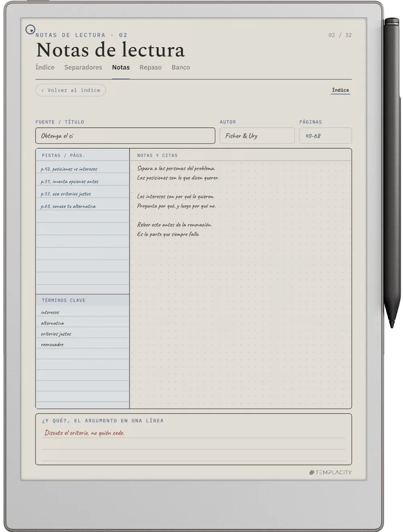403x532 pixels.
Task: Tap note 'Las posiciones son lo que dicen querer.'
Action: [x=178, y=178]
